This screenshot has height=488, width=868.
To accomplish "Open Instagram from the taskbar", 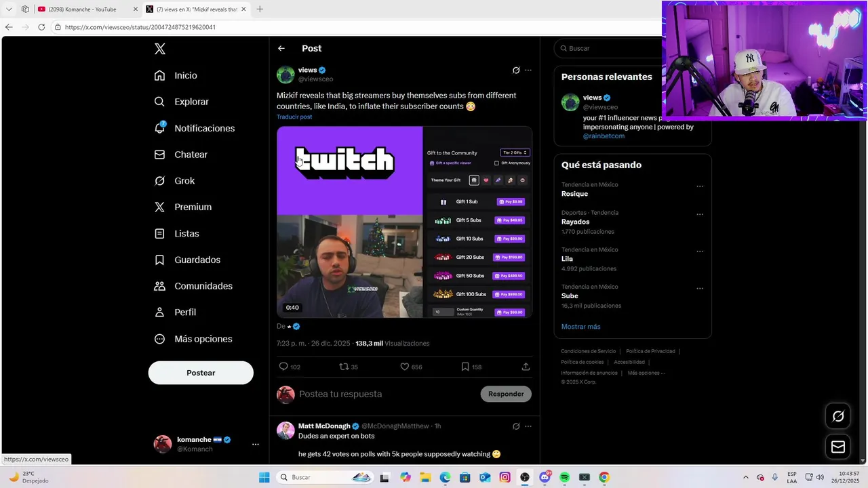I will pos(505,477).
